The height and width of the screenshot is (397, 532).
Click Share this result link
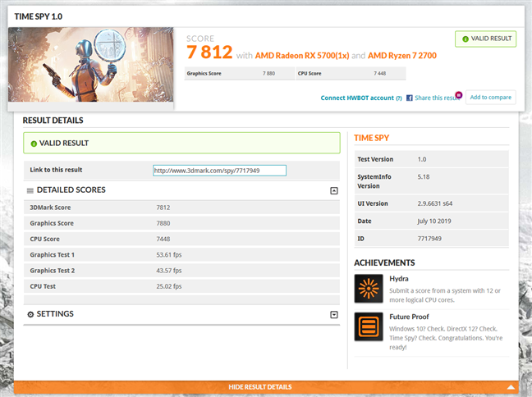(437, 98)
